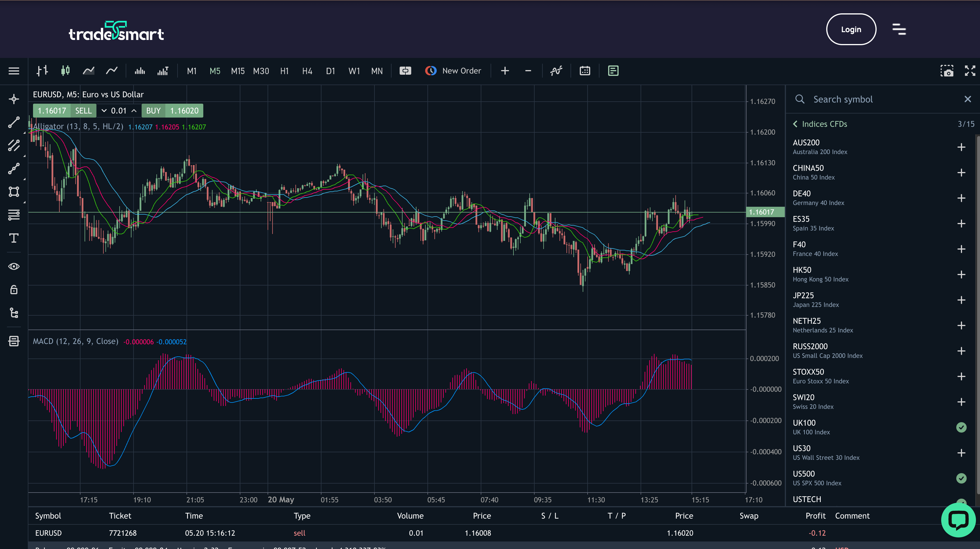
Task: Open the chart menu hamburger icon
Action: [x=14, y=71]
